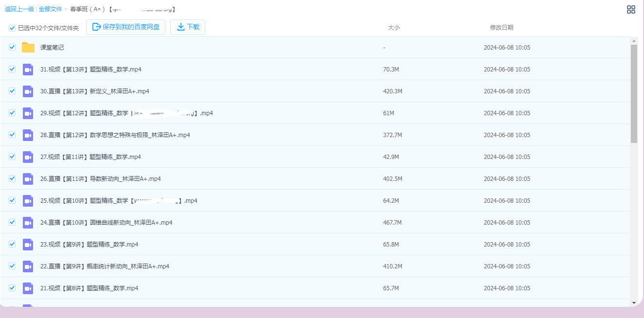Open 全部文件 breadcrumb link
The width and height of the screenshot is (644, 318).
pyautogui.click(x=51, y=9)
